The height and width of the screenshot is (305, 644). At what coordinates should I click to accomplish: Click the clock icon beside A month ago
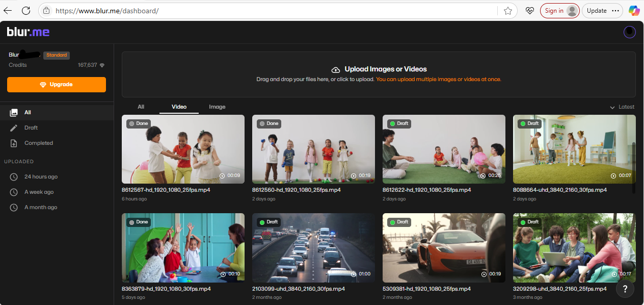(x=14, y=207)
